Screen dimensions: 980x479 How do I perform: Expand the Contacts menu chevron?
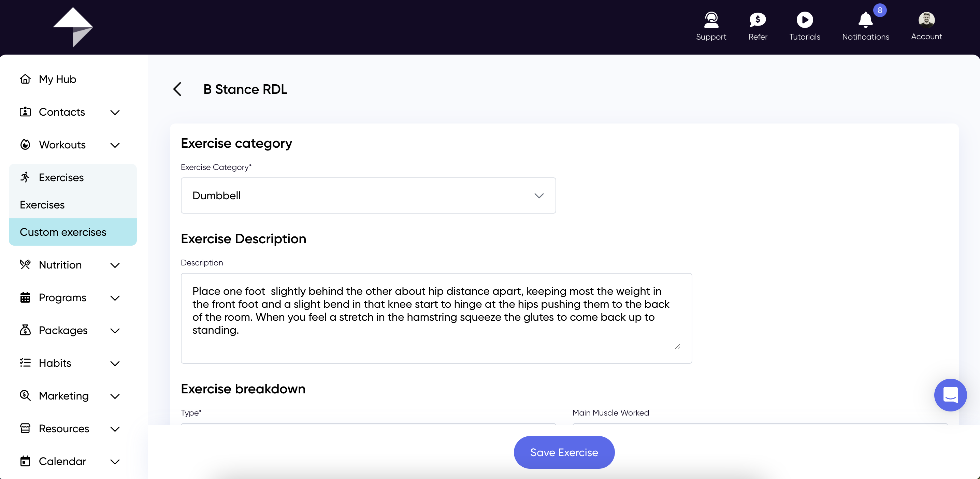(x=115, y=112)
